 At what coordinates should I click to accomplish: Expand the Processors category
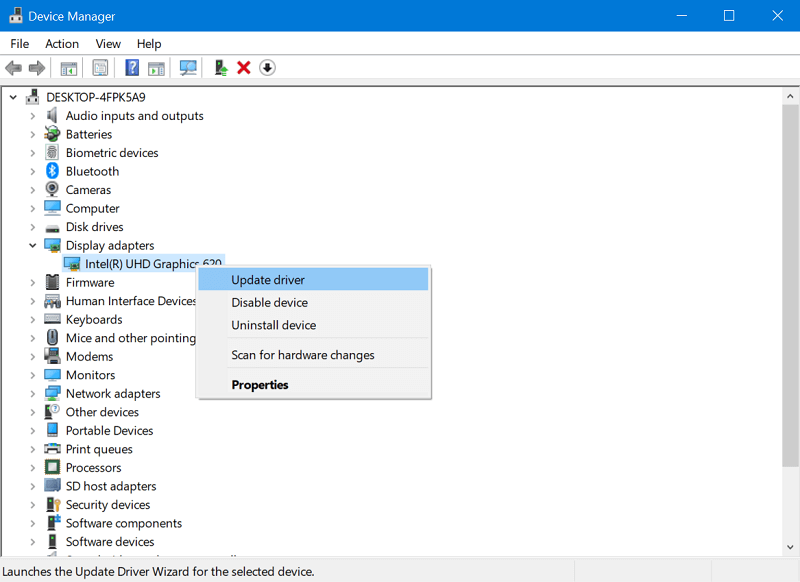(33, 467)
